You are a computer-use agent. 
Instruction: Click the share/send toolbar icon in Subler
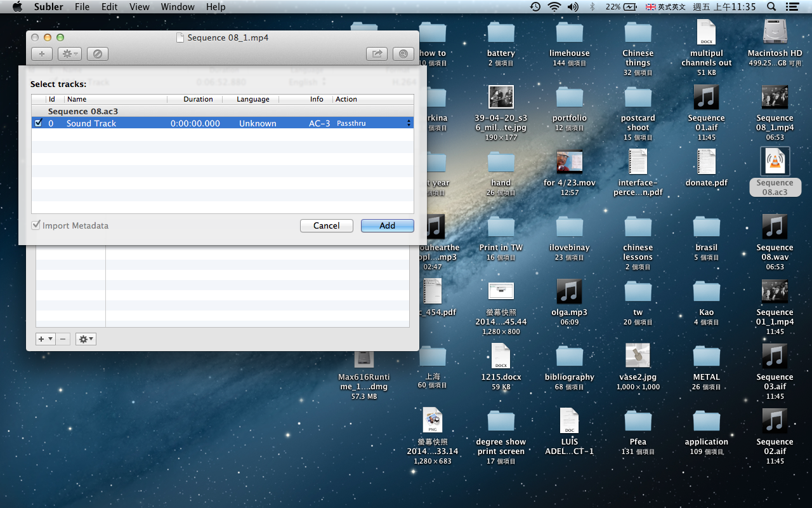coord(377,54)
